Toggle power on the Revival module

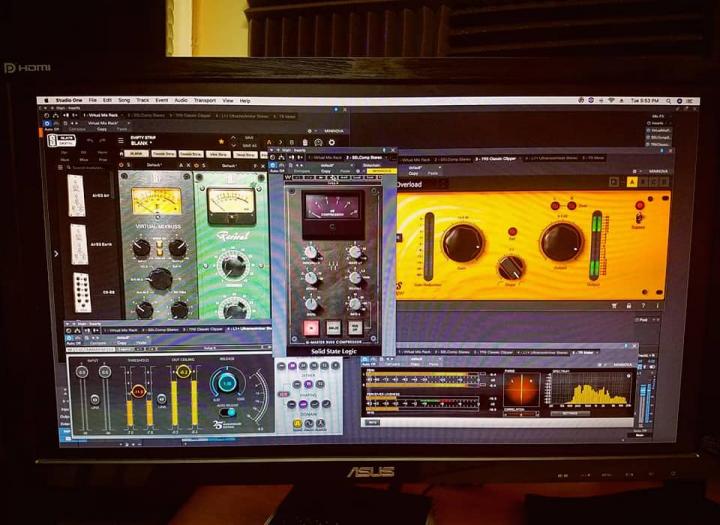pos(197,165)
